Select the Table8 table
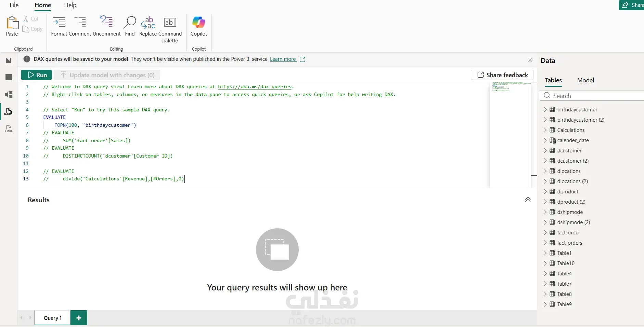Viewport: 644px width, 327px height. (564, 294)
